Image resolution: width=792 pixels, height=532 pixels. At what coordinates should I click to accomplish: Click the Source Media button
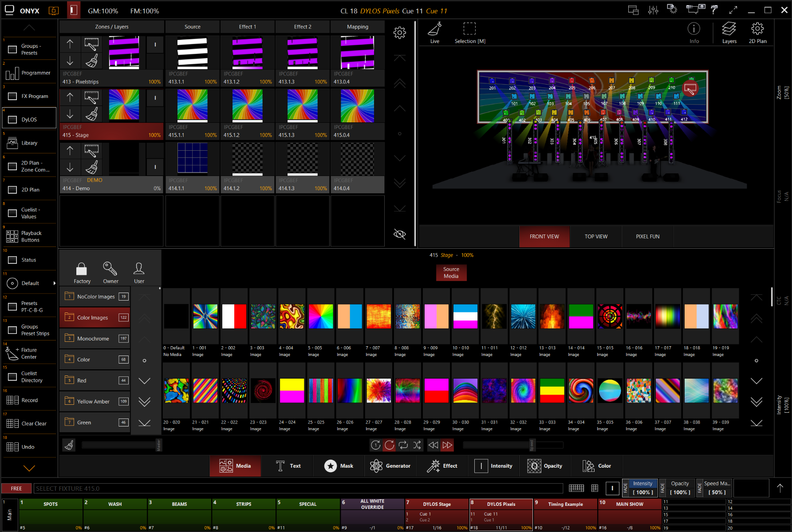coord(451,273)
